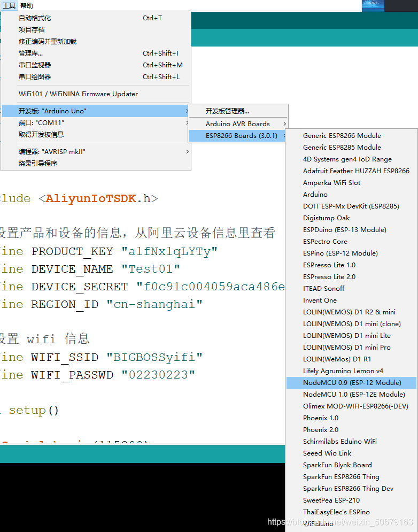Expand the 端口: "COM11" submenu
The height and width of the screenshot is (532, 418).
pos(96,123)
